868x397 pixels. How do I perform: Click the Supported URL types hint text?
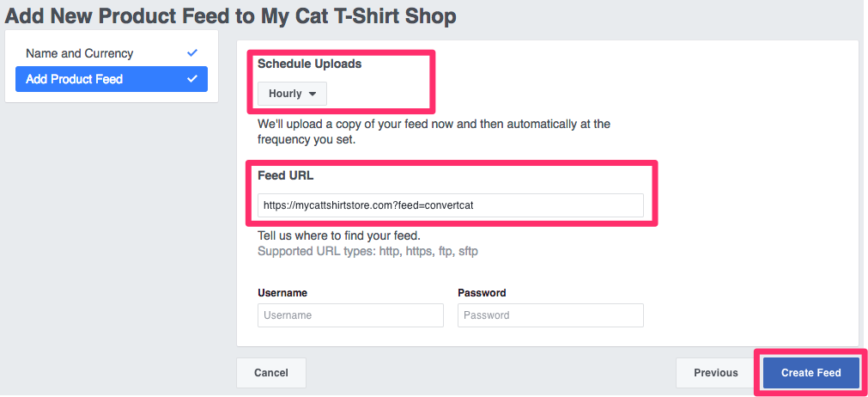[x=367, y=252]
